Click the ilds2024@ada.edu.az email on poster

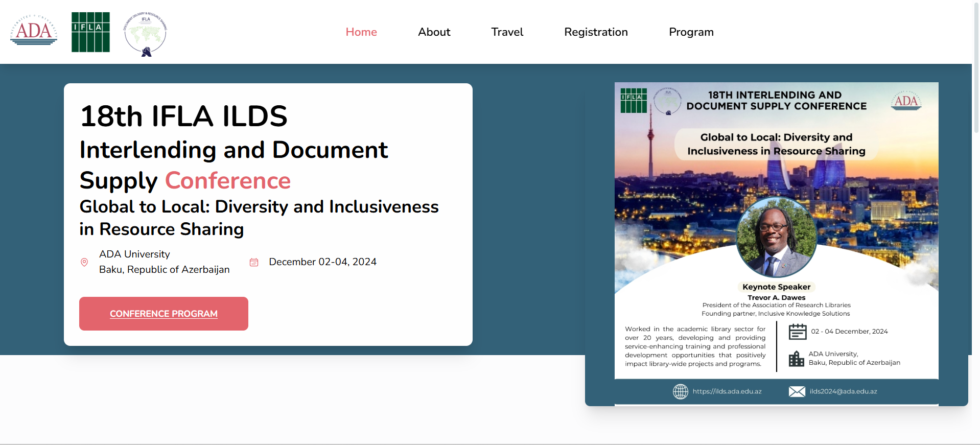844,391
